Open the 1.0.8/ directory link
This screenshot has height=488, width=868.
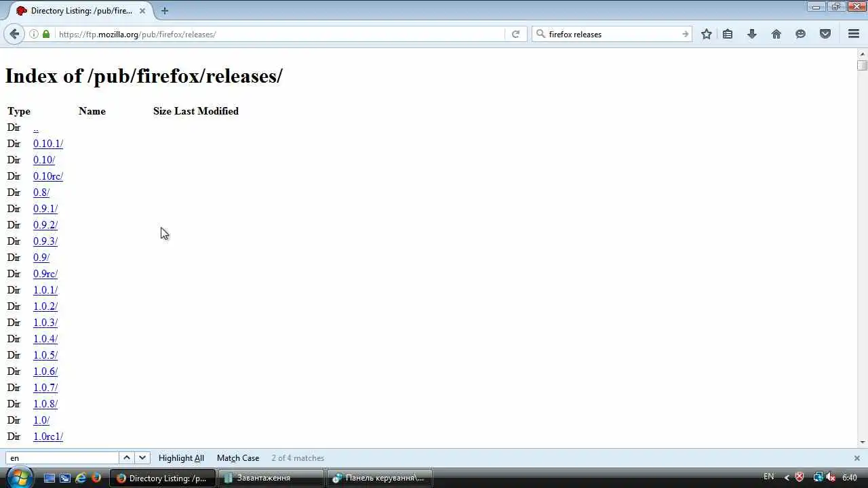click(45, 404)
